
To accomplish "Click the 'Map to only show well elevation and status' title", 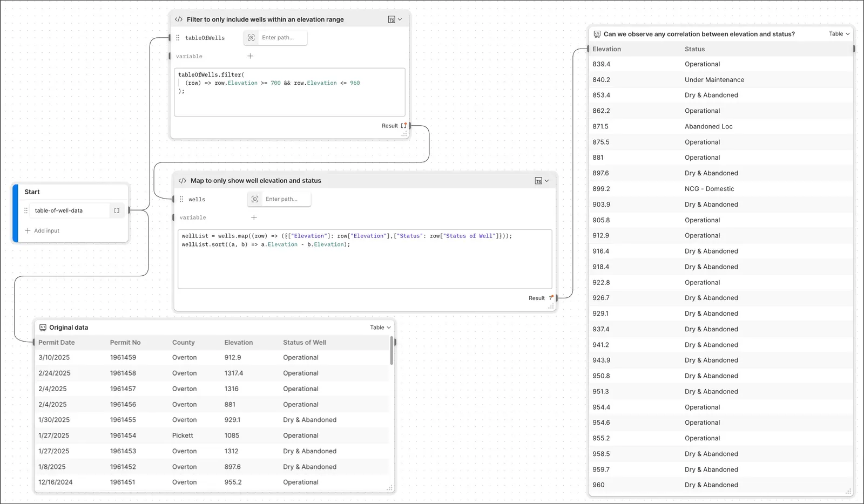I will [x=256, y=181].
